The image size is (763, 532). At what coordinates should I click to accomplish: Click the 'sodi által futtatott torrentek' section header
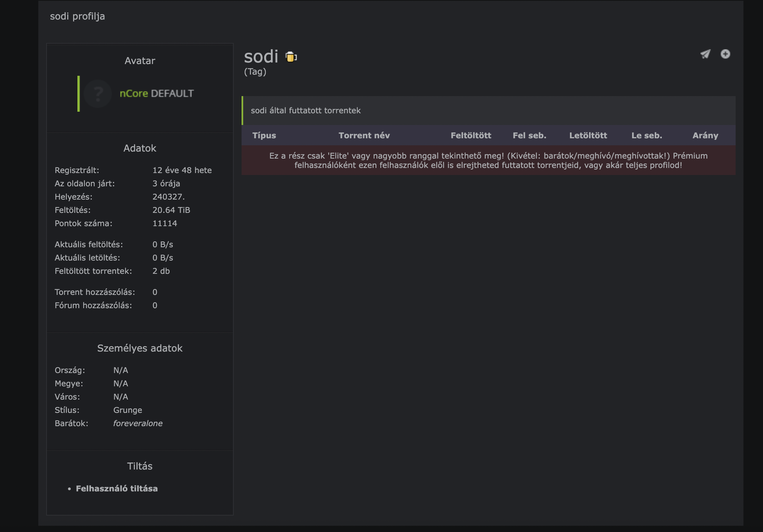coord(306,111)
